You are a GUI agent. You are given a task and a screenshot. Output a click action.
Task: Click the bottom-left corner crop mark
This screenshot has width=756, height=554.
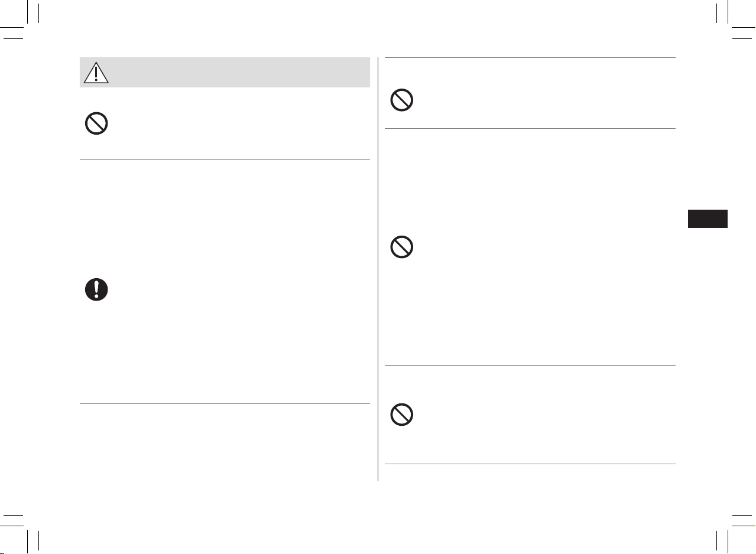[x=24, y=530]
